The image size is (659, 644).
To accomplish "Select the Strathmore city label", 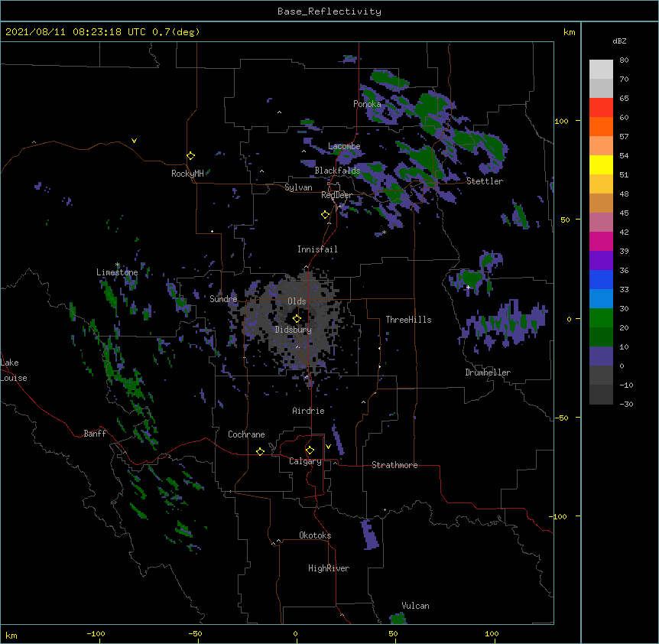I will coord(394,465).
